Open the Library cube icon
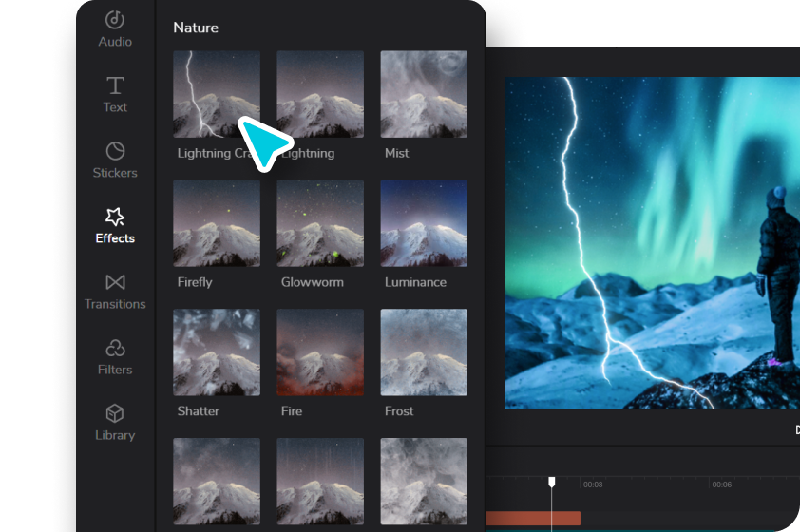The image size is (800, 532). pos(115,413)
